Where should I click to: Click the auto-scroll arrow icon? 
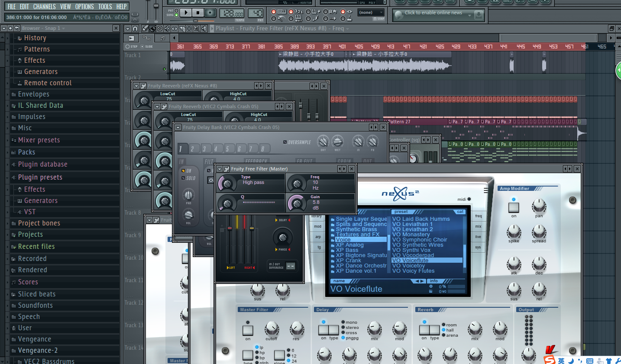(333, 19)
